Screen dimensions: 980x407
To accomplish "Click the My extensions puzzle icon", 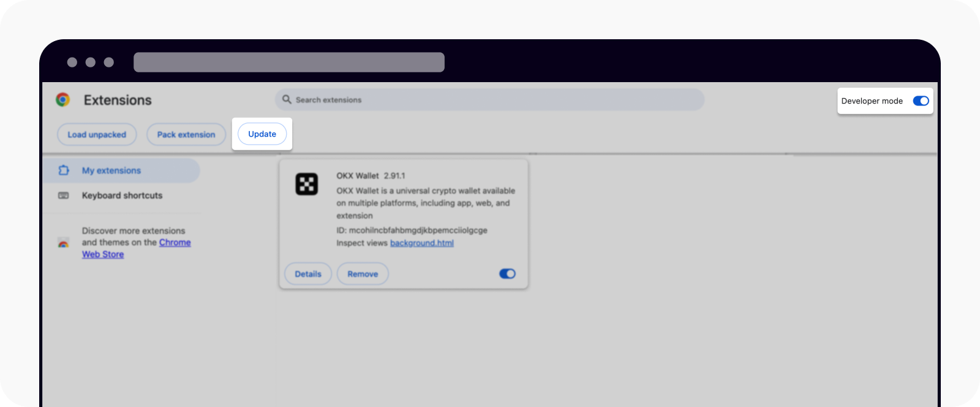I will (64, 170).
